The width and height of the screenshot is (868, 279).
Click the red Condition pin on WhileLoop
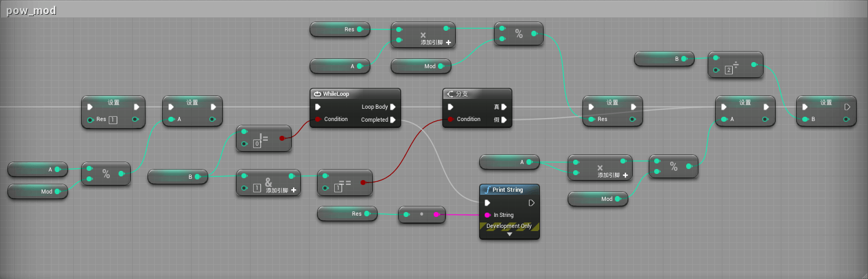tap(318, 119)
